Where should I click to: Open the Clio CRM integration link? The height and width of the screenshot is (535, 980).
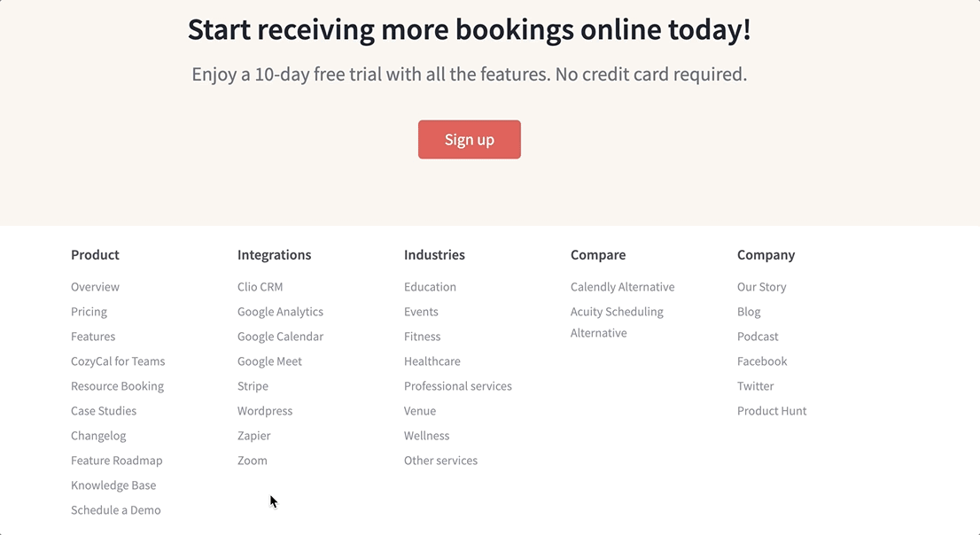tap(260, 287)
